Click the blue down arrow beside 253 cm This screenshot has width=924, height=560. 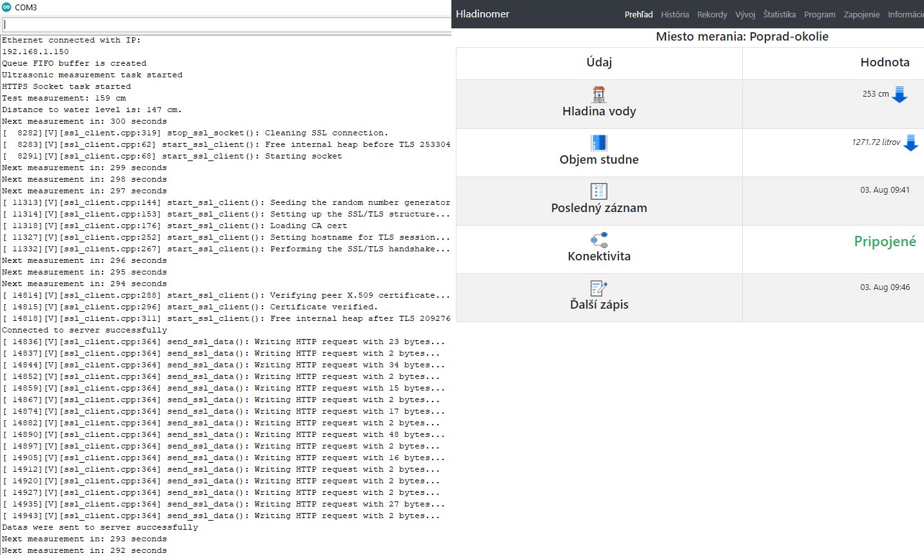(899, 95)
